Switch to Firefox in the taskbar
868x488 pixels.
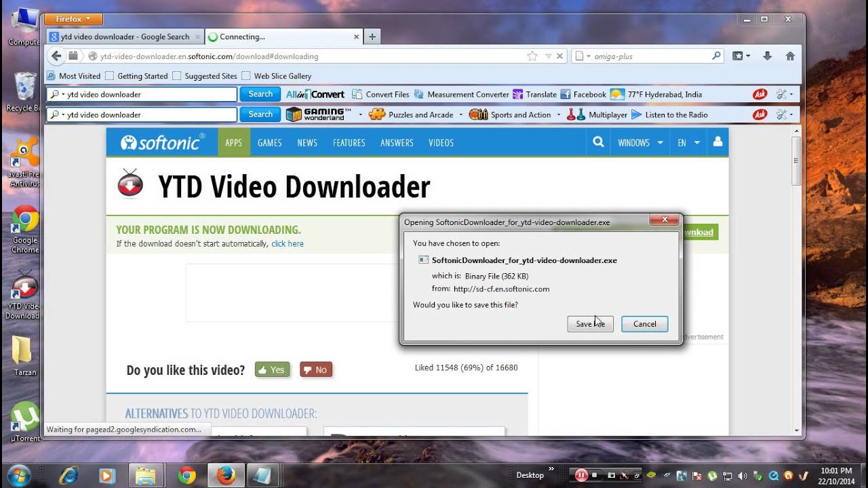(x=226, y=475)
